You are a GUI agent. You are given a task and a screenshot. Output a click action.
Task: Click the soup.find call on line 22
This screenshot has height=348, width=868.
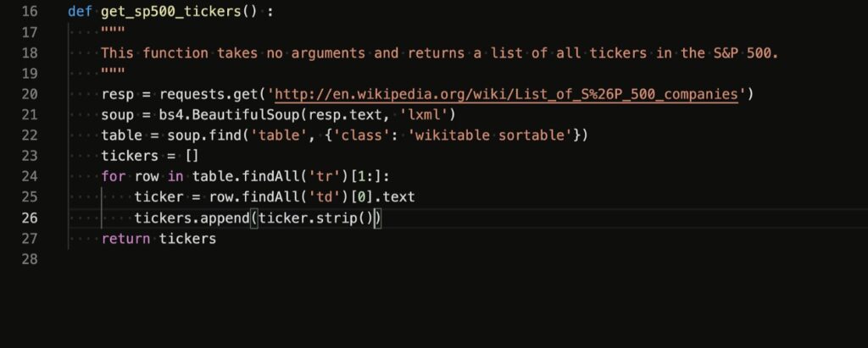[196, 135]
